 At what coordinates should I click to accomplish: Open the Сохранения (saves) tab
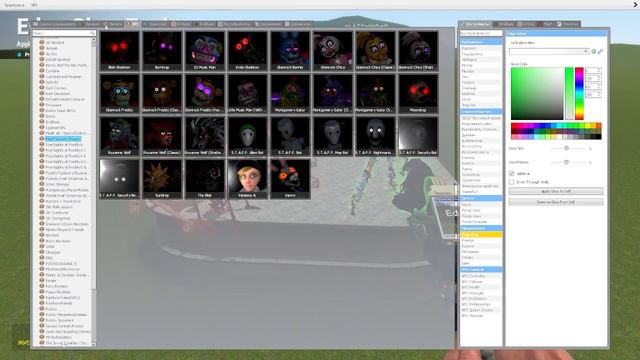point(268,24)
